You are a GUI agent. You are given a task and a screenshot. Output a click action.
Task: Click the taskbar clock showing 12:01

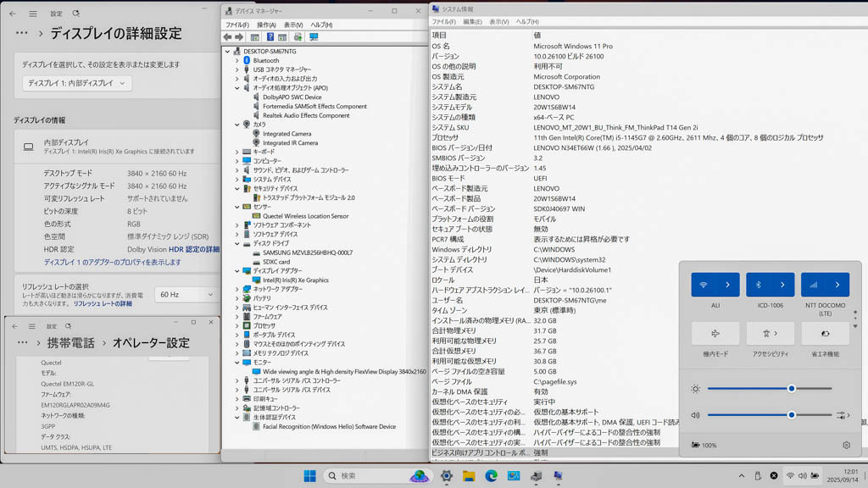tap(843, 476)
